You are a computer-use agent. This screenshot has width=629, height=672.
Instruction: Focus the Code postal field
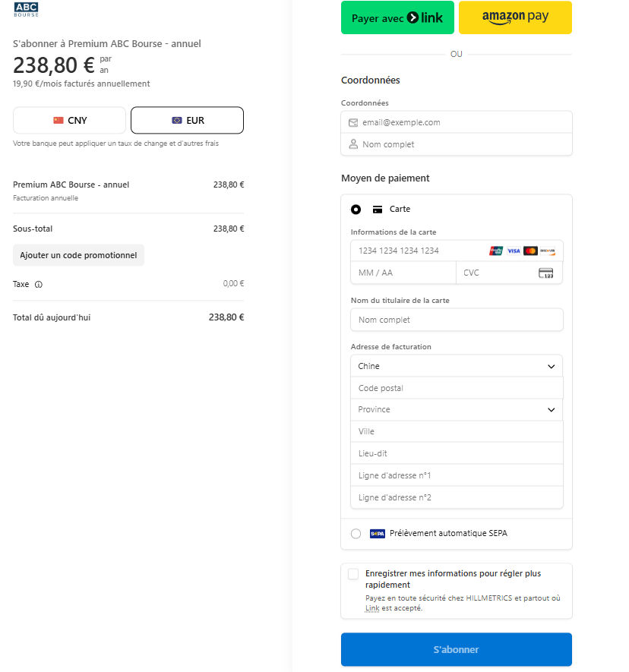(x=457, y=388)
